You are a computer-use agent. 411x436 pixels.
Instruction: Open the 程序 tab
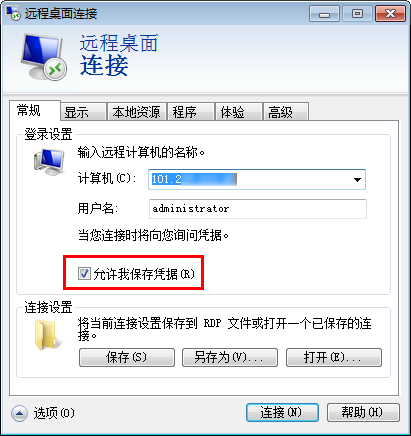tap(191, 112)
